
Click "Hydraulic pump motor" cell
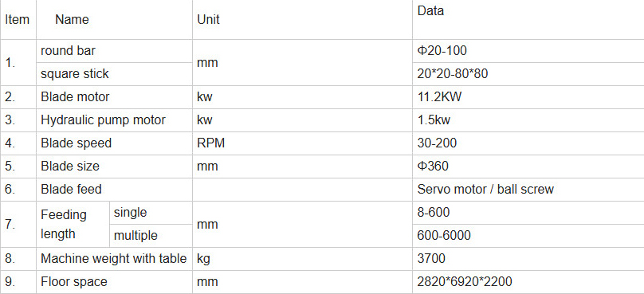point(103,120)
